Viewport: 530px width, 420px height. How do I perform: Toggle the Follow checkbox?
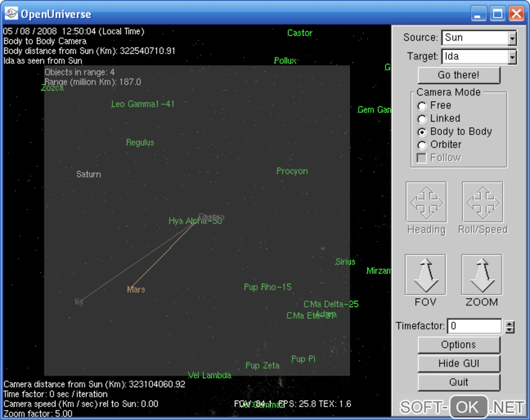[421, 158]
